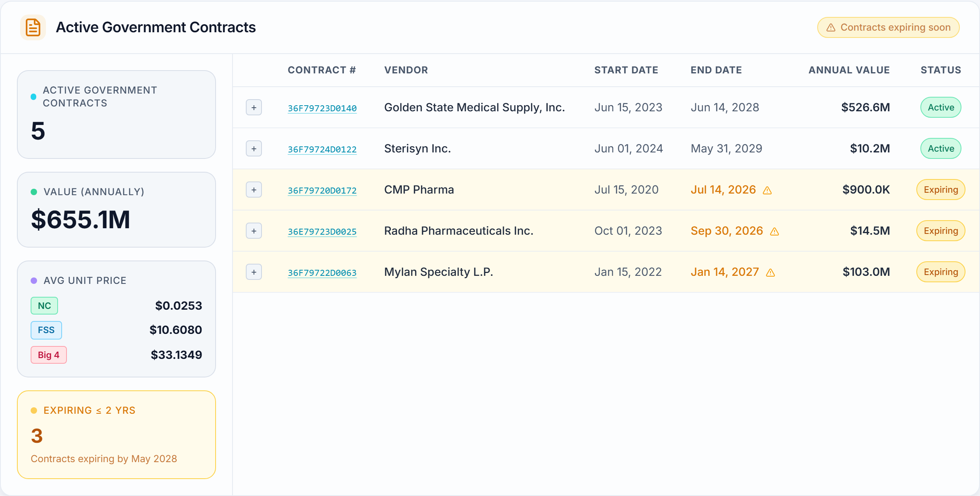Viewport: 980px width, 496px height.
Task: Expand the Mylan Specialty L.P. row
Action: click(254, 272)
